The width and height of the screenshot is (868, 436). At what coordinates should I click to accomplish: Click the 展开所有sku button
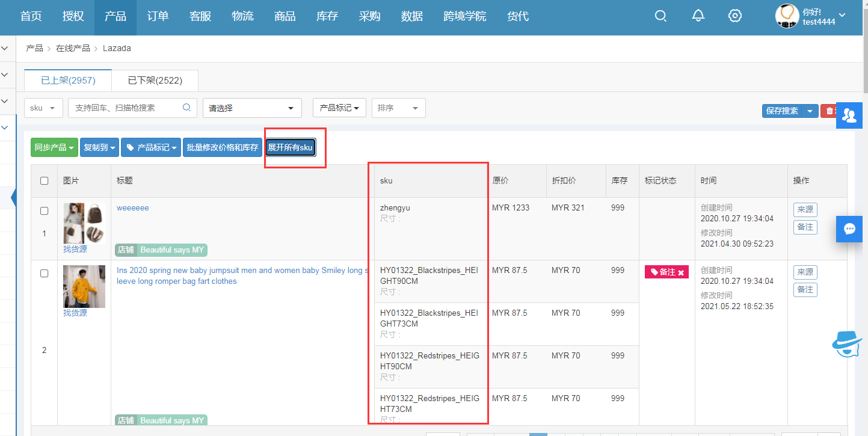[290, 147]
